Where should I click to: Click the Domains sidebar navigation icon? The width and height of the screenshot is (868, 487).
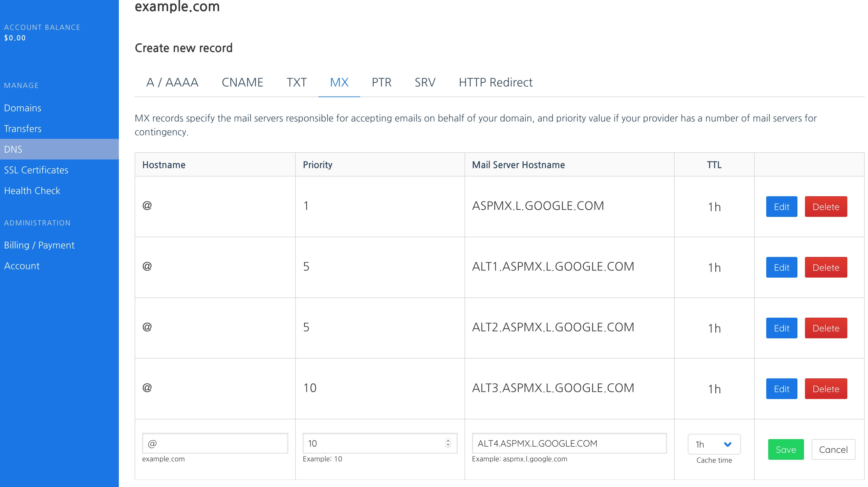[x=22, y=107]
